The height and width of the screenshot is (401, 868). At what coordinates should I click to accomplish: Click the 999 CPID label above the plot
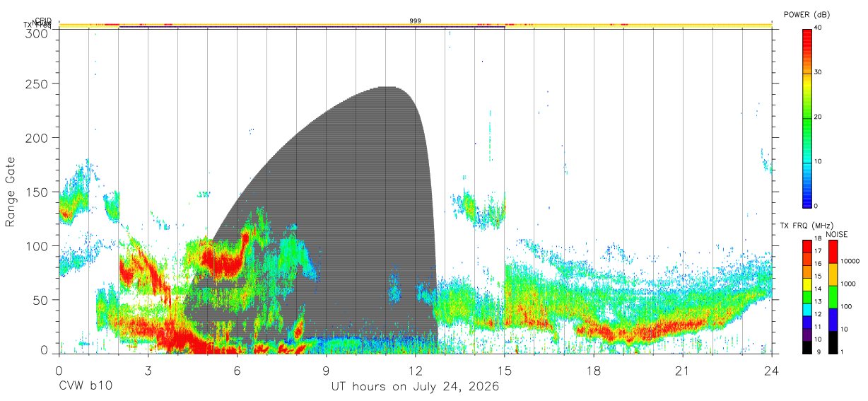(x=415, y=21)
